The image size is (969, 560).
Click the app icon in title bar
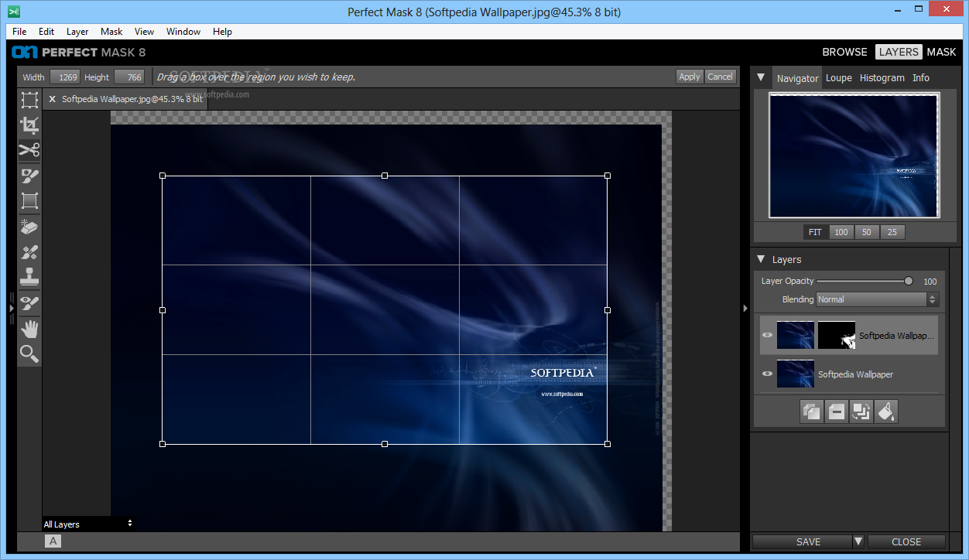coord(13,12)
